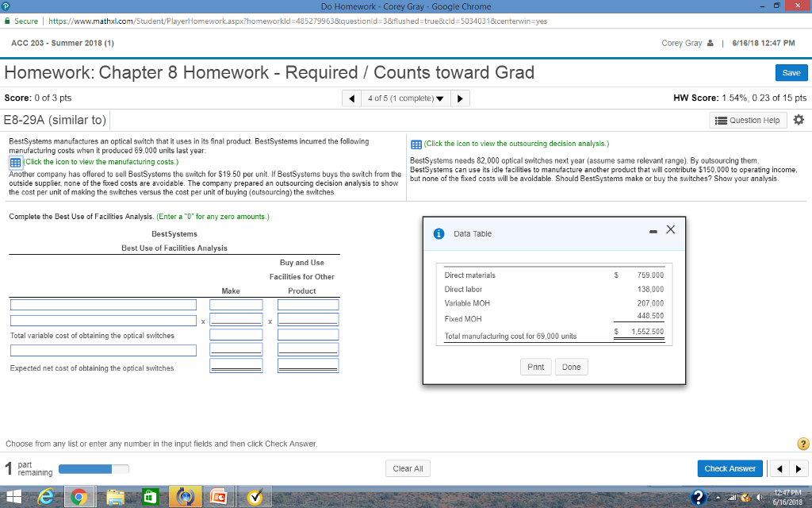Click Print in the Data Table dialog
The height and width of the screenshot is (508, 812).
(535, 367)
